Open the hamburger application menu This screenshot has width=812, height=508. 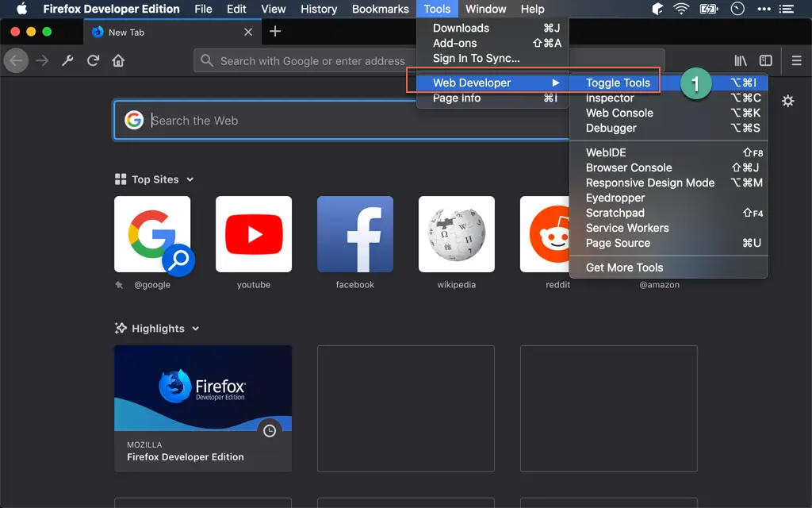(x=797, y=60)
